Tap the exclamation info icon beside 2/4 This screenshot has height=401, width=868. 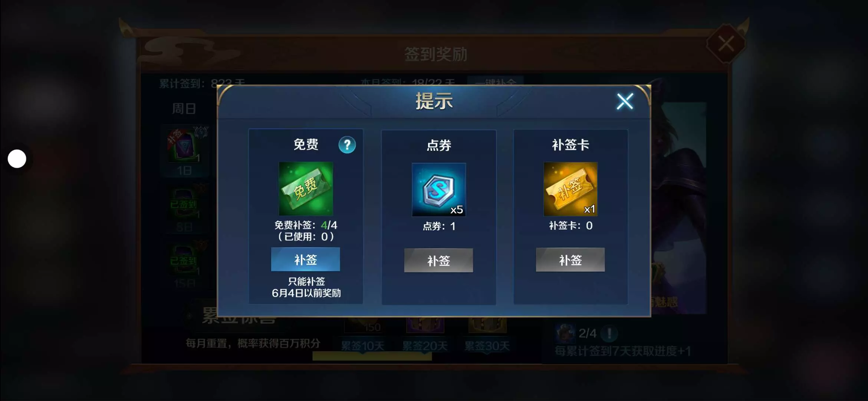point(609,333)
